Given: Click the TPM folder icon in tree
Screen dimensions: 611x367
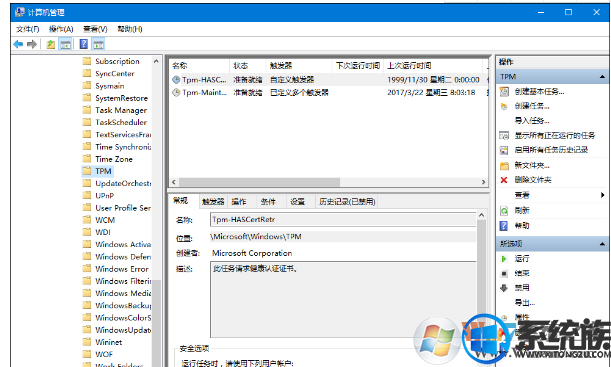Looking at the screenshot, I should tap(87, 171).
